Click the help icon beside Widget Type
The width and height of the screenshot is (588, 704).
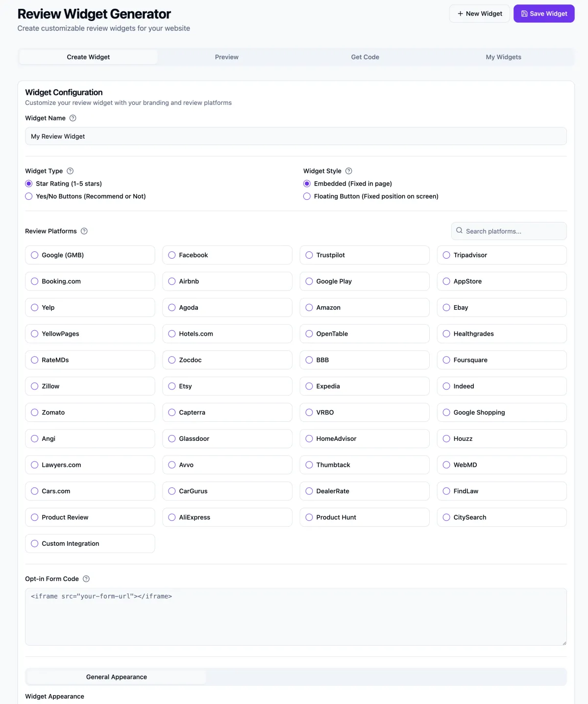70,171
